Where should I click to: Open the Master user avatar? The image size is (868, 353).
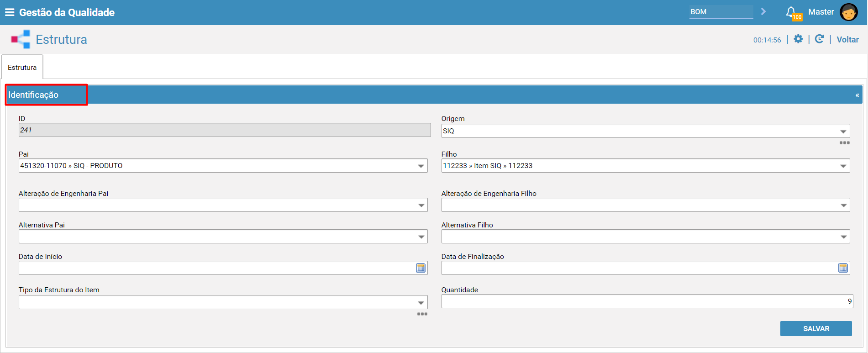tap(849, 12)
